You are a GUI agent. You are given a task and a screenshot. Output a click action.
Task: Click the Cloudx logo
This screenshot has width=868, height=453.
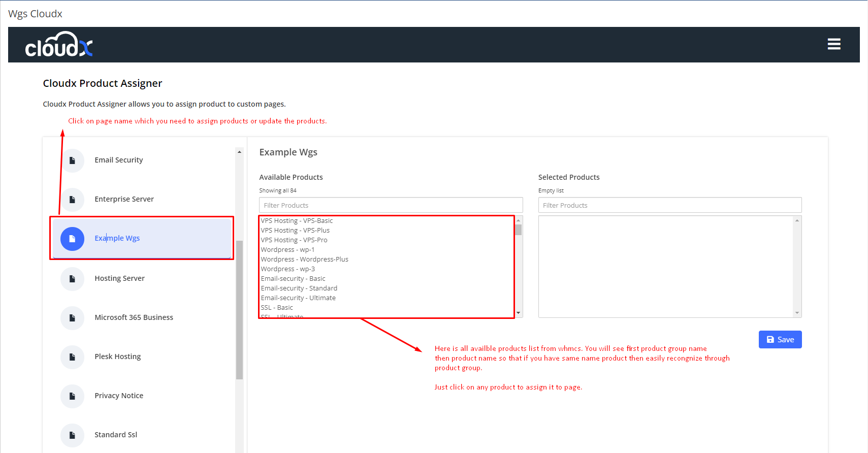59,45
